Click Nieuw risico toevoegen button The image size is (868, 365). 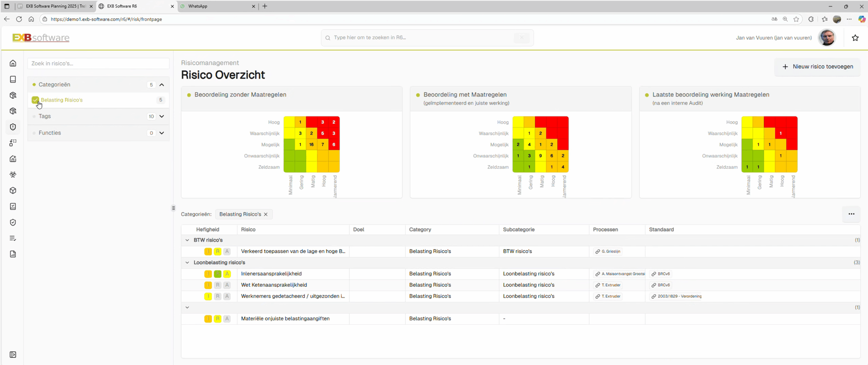pos(817,67)
